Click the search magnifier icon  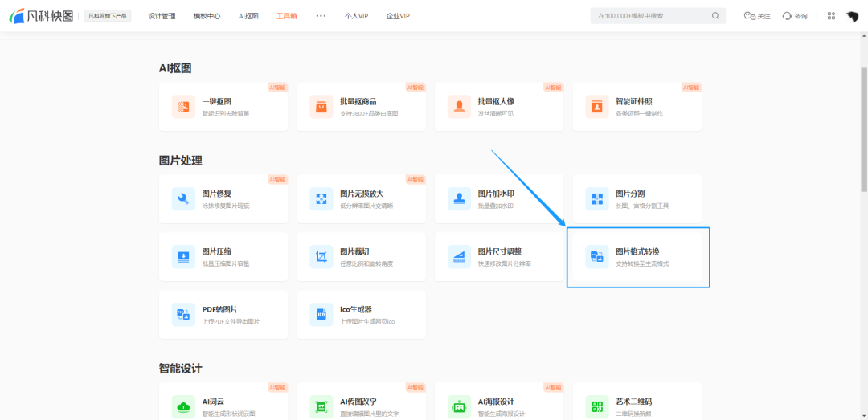[715, 16]
